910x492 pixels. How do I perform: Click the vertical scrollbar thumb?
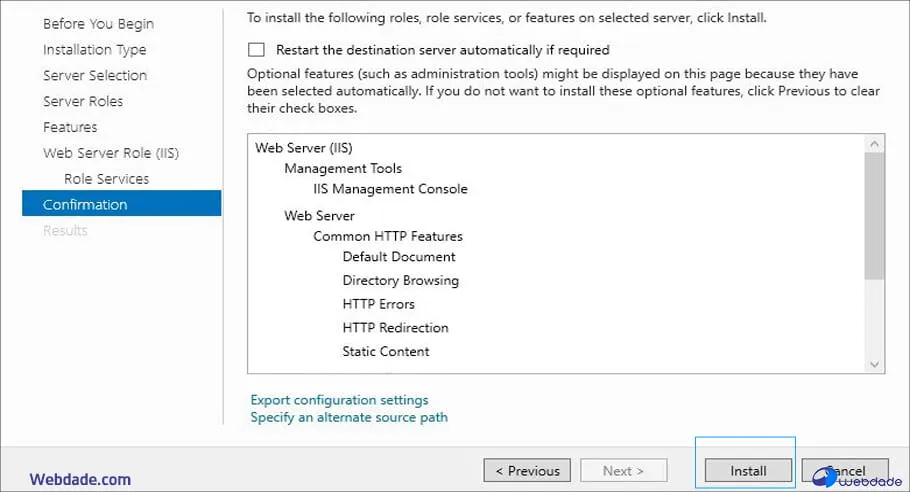click(x=875, y=215)
